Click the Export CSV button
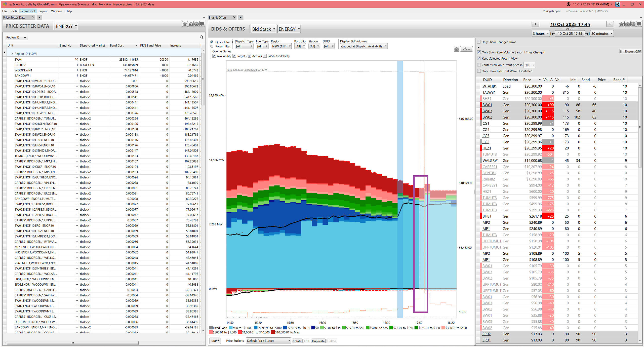This screenshot has height=347, width=644. 630,52
